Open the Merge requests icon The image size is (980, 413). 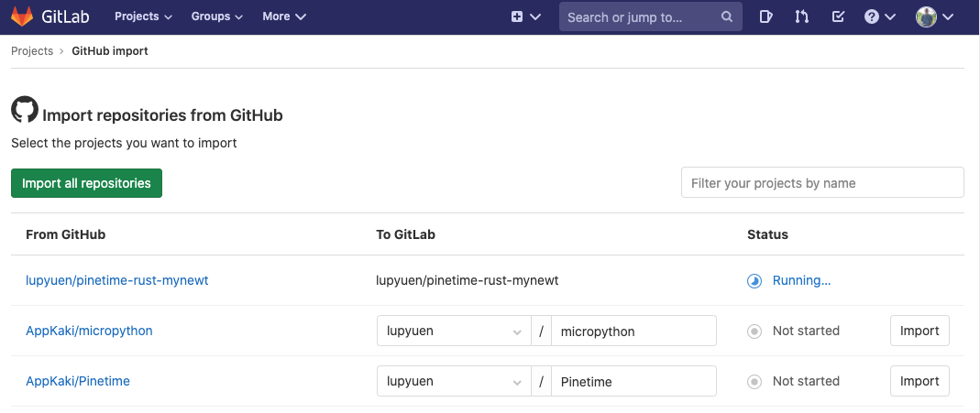click(802, 16)
